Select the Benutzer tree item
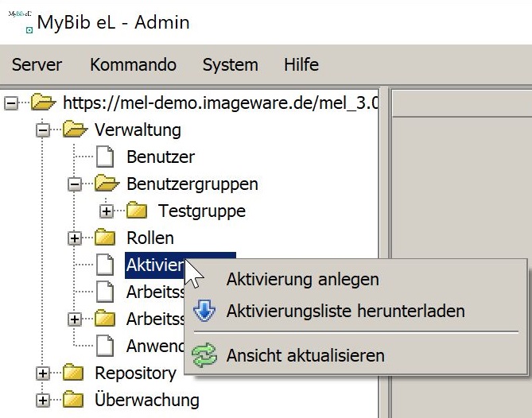This screenshot has height=418, width=532. [x=161, y=157]
